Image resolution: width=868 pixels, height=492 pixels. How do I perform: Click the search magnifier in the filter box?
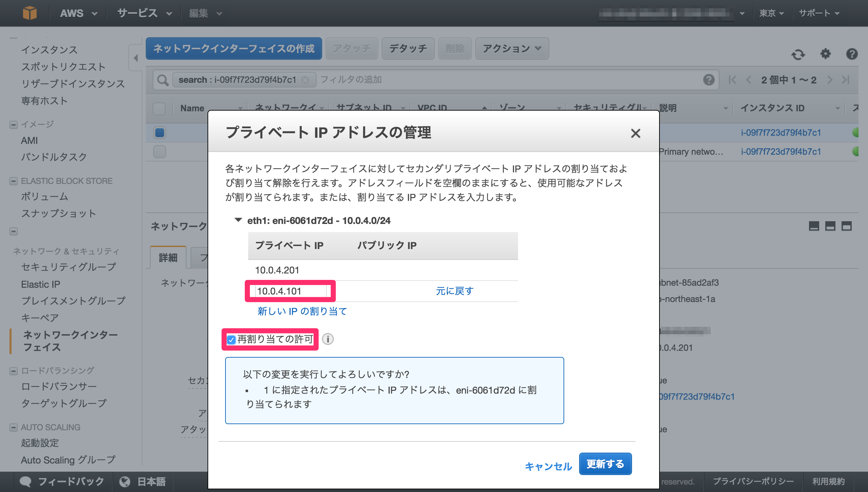click(x=163, y=80)
